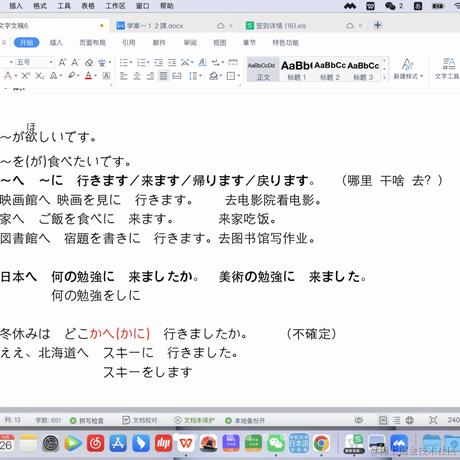Open WeChat from the Dock
460x460 pixels.
pyautogui.click(x=276, y=443)
